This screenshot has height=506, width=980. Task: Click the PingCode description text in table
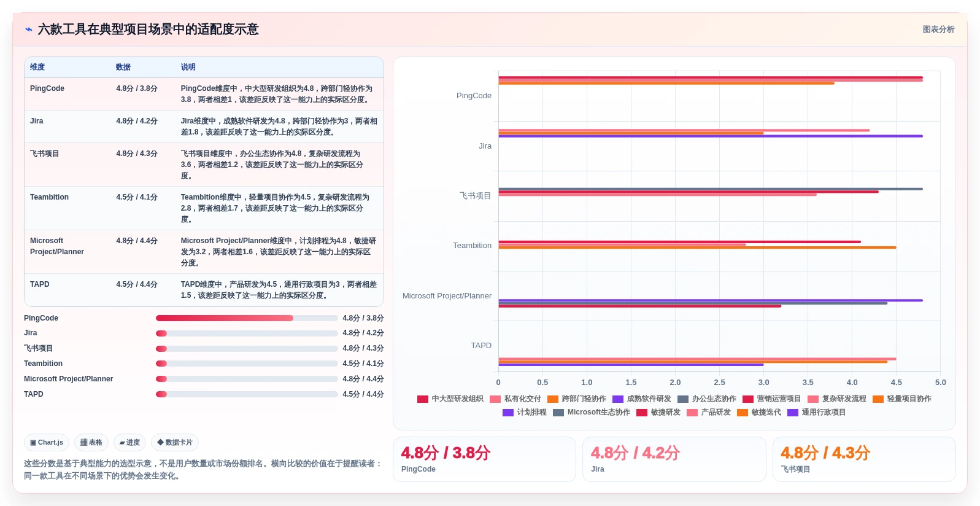277,94
